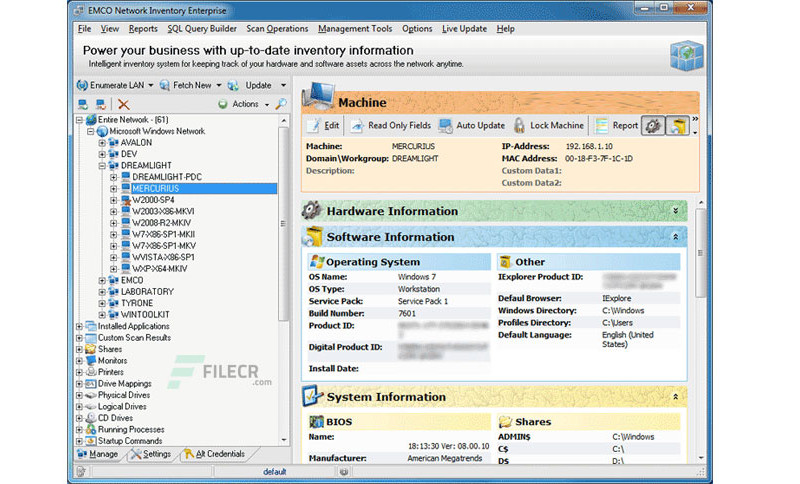The image size is (800, 484).
Task: Collapse the DREAMLIGHT tree node
Action: [x=102, y=165]
